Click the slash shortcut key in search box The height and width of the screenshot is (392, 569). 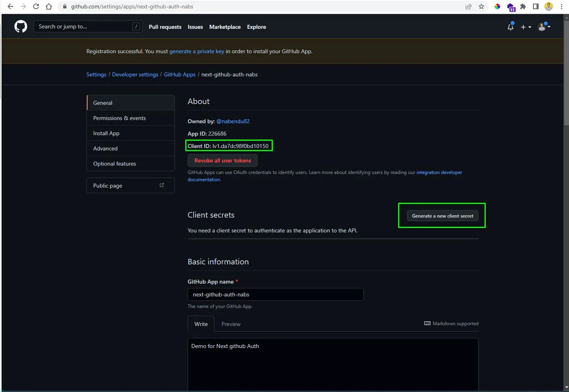tap(136, 26)
